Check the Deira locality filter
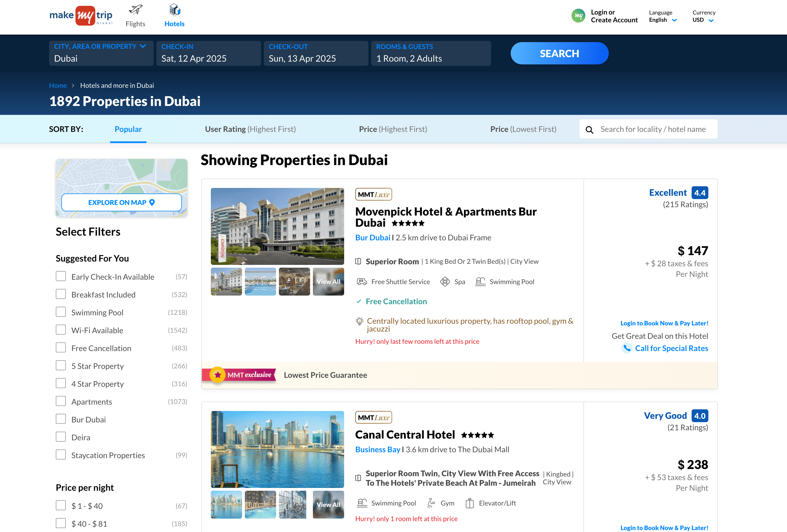The image size is (787, 532). click(x=61, y=437)
